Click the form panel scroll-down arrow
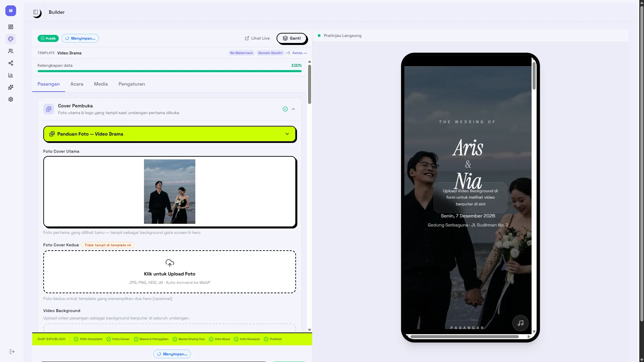This screenshot has width=644, height=362. 309,330
